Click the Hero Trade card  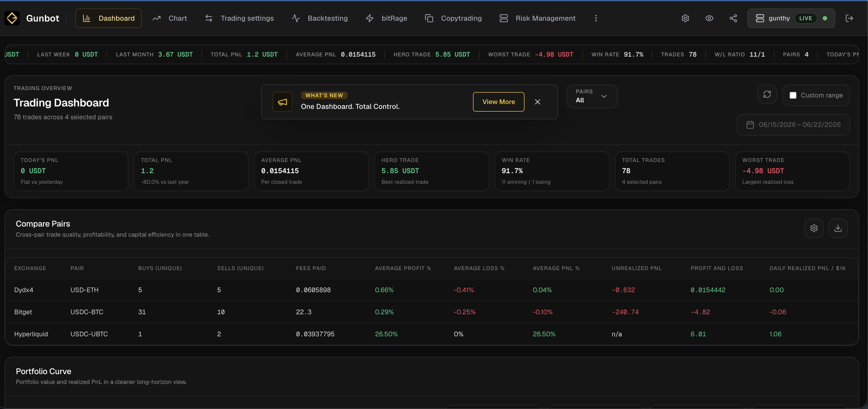click(x=432, y=171)
